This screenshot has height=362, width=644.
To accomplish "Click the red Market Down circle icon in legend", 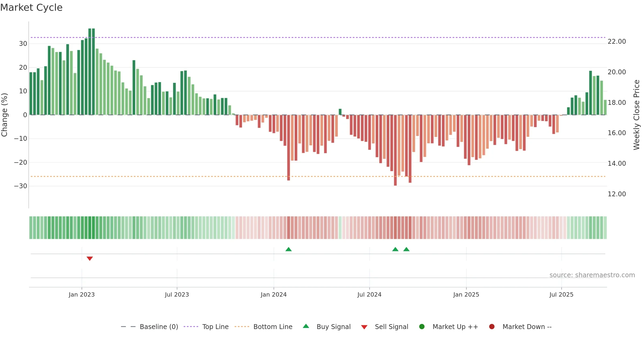I will click(492, 327).
